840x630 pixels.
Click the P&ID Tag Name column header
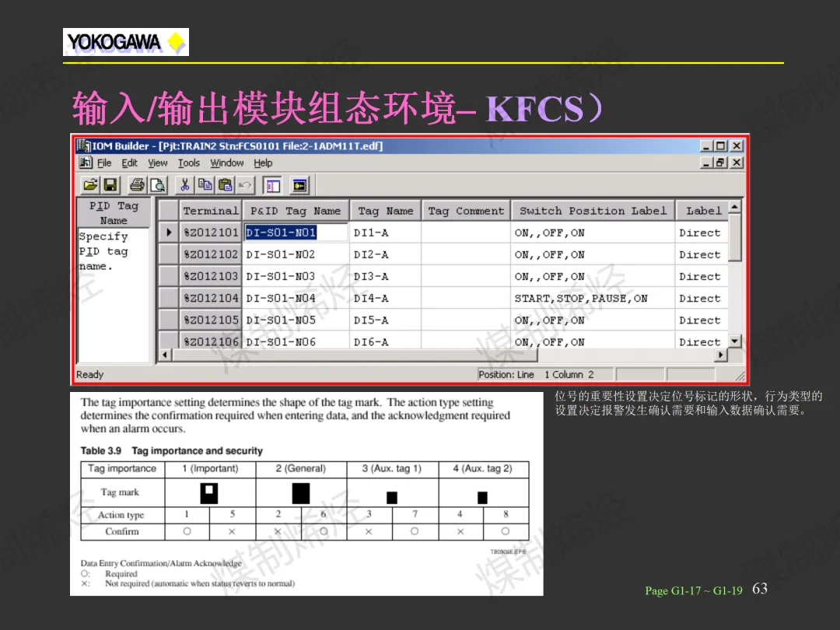(x=296, y=211)
